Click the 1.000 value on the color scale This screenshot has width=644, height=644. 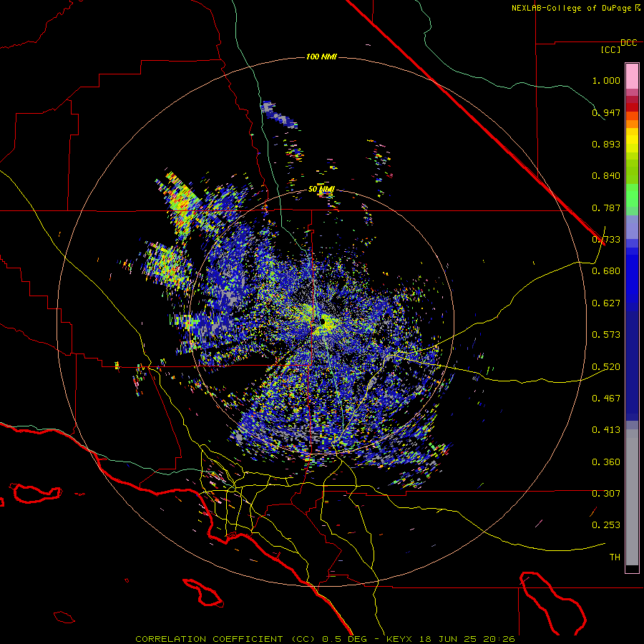pyautogui.click(x=606, y=80)
